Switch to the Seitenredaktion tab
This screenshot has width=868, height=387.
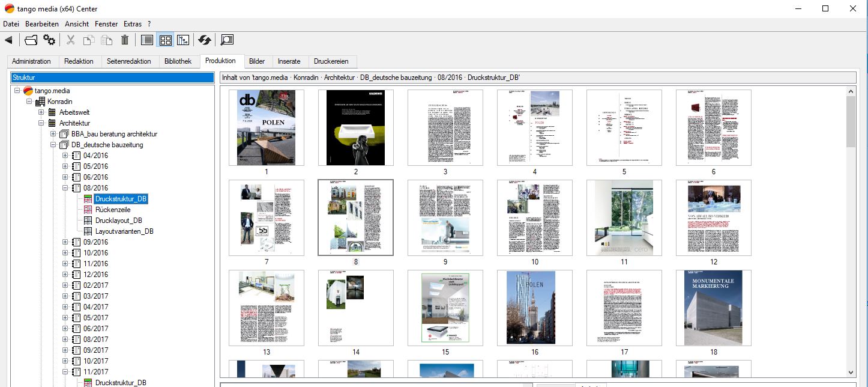(129, 61)
